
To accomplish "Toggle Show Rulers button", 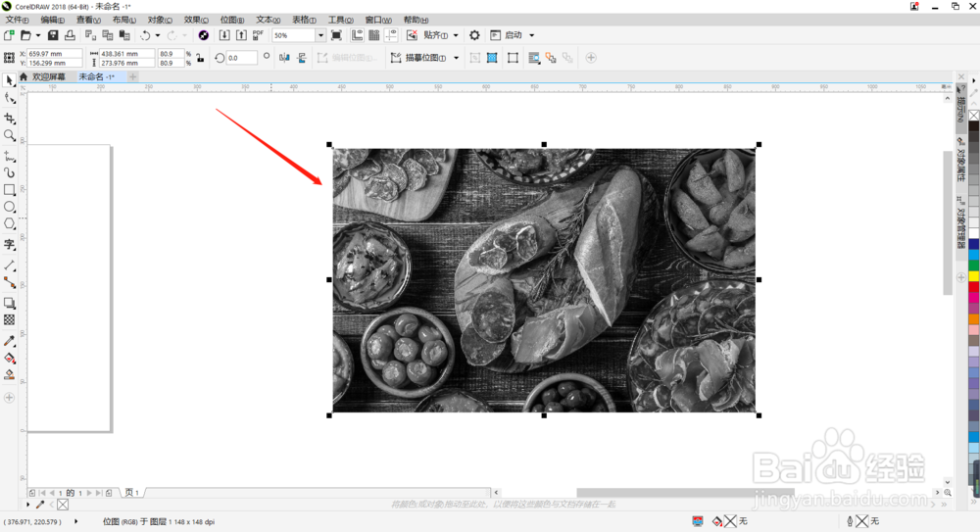I will pyautogui.click(x=357, y=35).
